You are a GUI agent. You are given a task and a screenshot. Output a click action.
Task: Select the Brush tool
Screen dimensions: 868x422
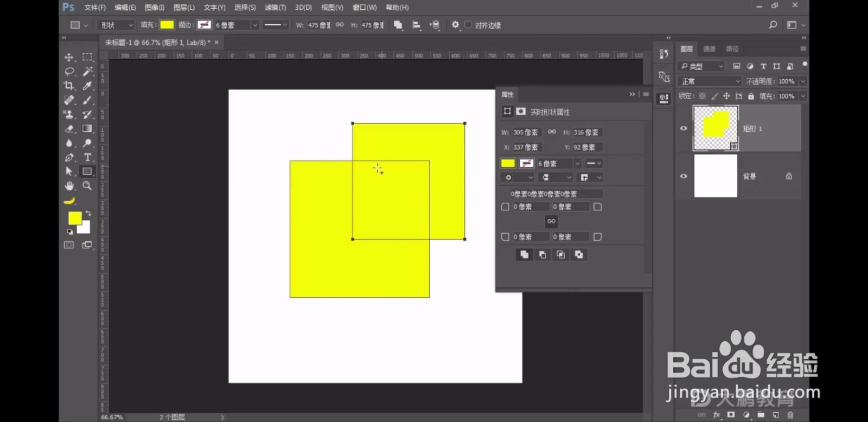click(x=87, y=100)
